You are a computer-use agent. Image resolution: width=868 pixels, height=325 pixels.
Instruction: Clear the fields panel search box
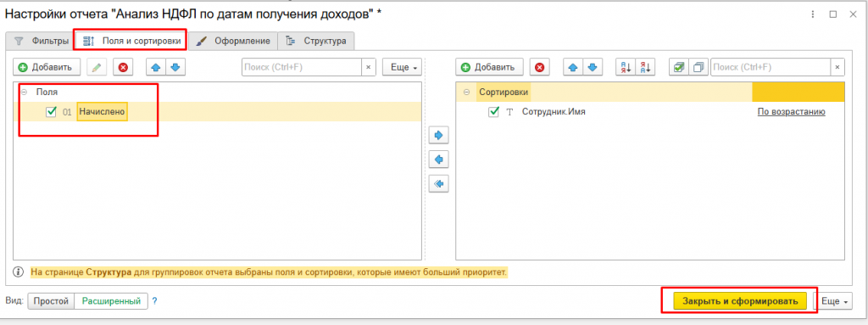tap(369, 67)
